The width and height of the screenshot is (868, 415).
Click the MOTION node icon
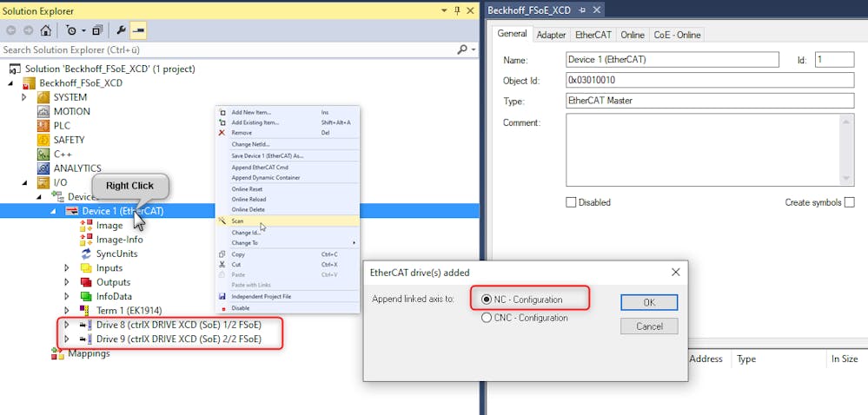43,111
